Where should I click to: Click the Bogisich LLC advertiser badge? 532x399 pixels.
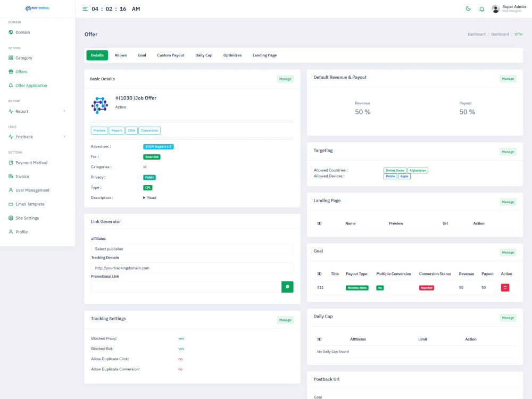point(159,147)
